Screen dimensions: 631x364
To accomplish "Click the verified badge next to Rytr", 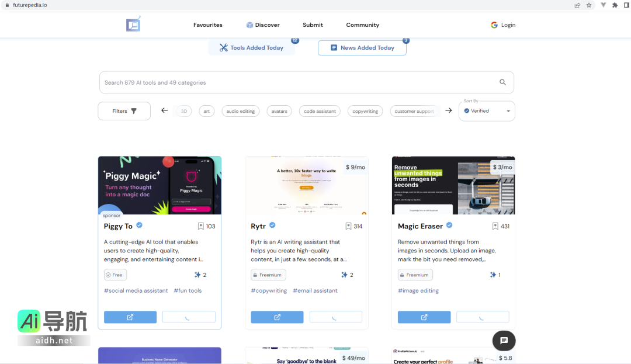I will coord(272,226).
